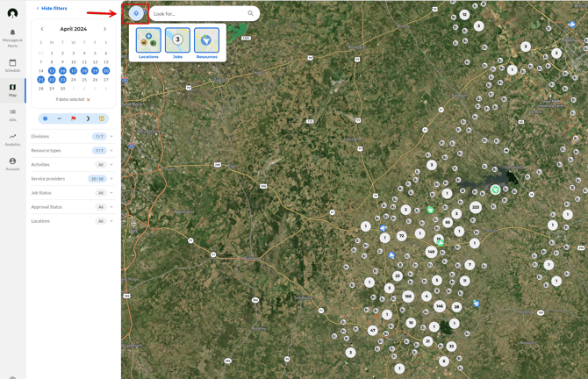Click the map layers button
The image size is (588, 379).
pos(136,13)
